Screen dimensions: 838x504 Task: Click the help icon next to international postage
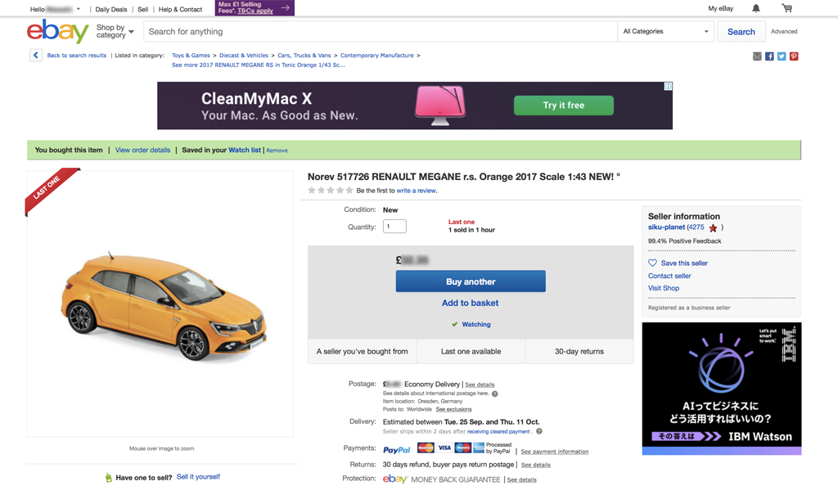495,394
